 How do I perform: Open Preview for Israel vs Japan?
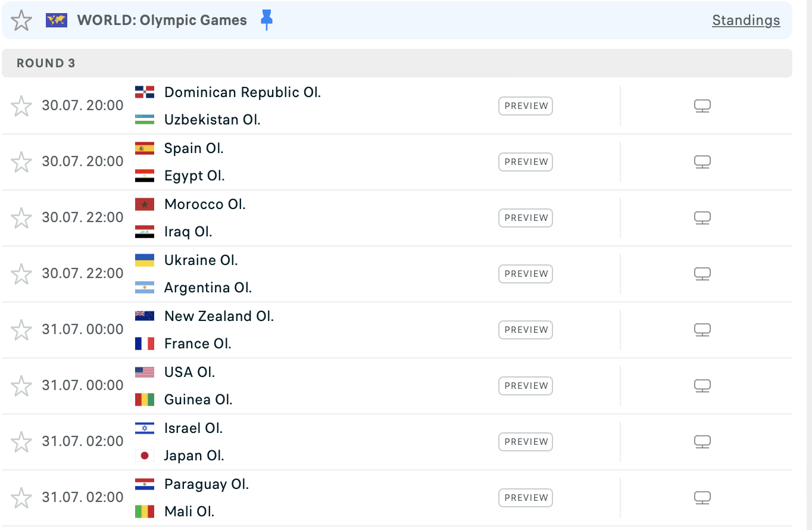coord(526,442)
